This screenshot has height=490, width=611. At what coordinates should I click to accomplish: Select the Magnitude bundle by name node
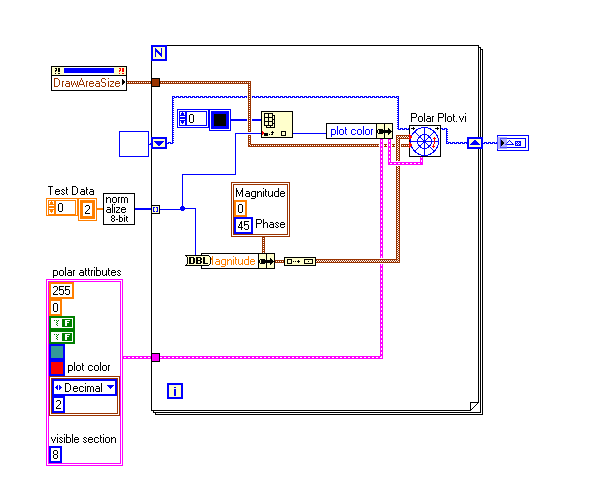(x=238, y=261)
